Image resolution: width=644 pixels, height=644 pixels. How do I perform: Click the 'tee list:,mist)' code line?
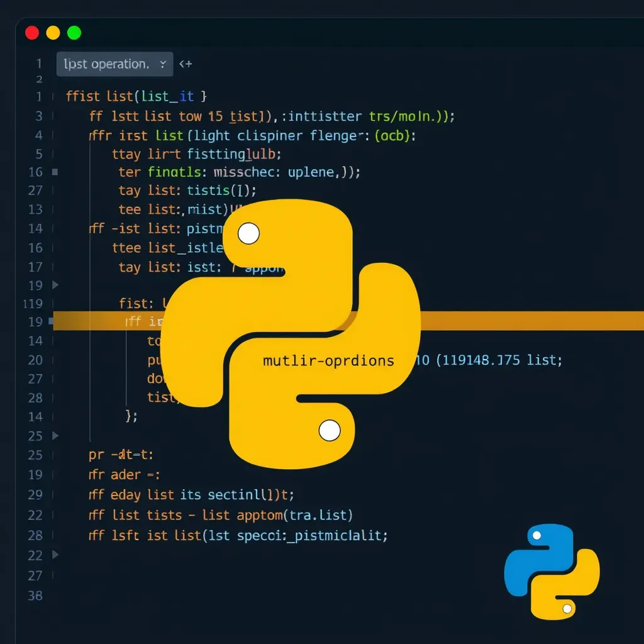point(180,209)
